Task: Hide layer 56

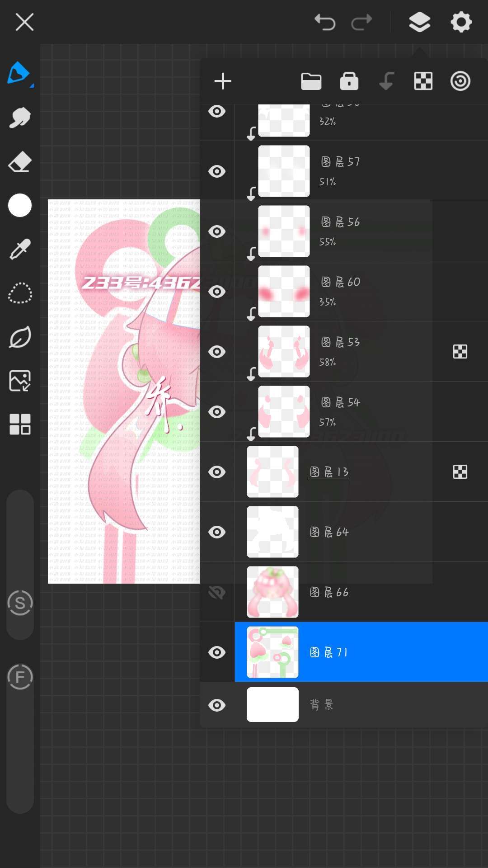Action: [x=217, y=231]
